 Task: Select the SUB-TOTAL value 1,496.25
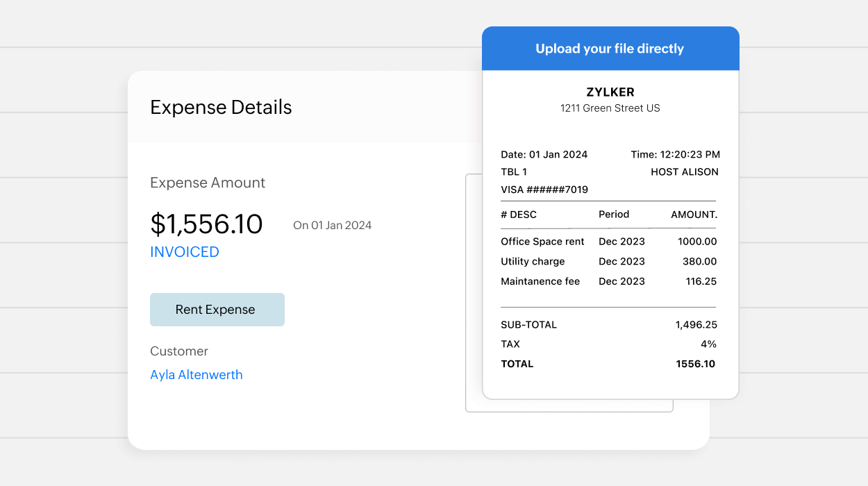696,325
